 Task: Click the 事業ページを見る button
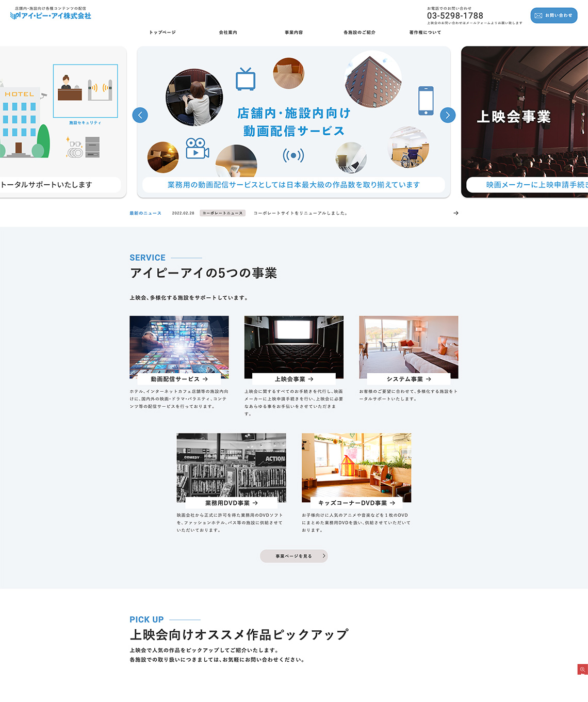click(293, 556)
